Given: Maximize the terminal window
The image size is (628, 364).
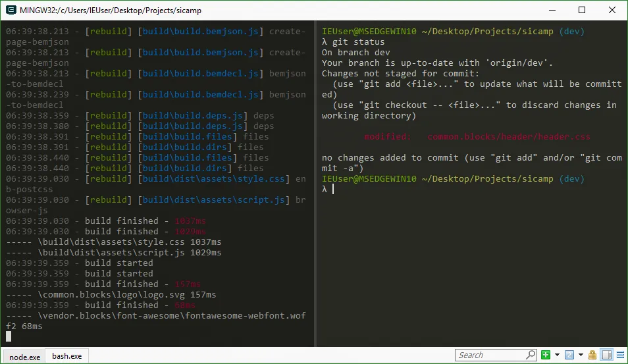Looking at the screenshot, I should [582, 10].
